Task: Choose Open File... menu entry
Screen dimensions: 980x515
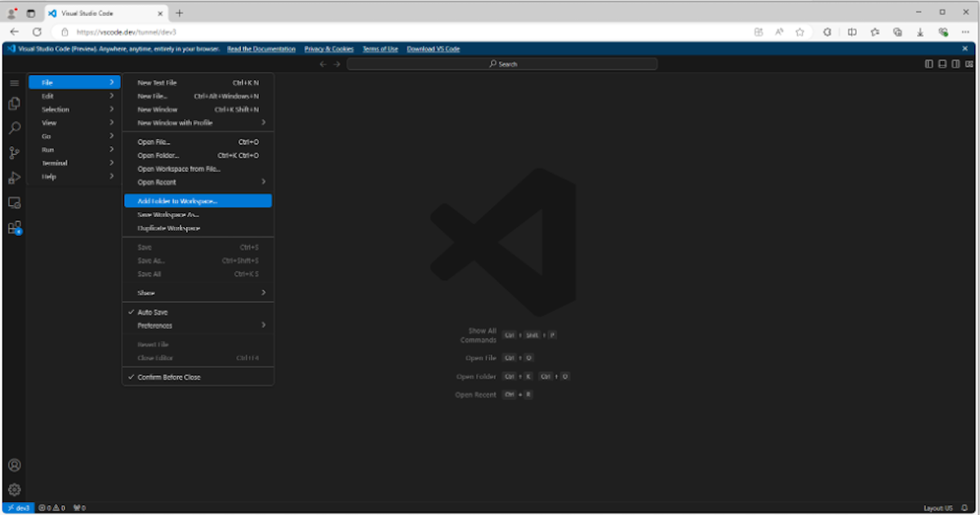Action: pos(198,142)
